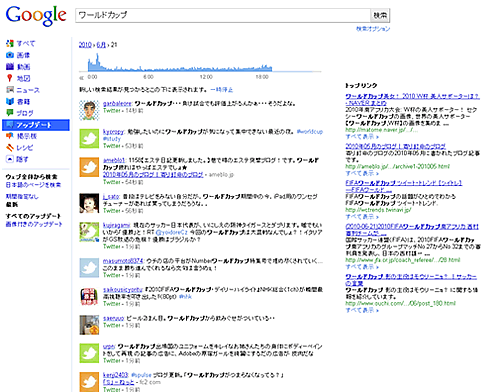Viewport: 500px width, 392px height.
Task: Open top link about モウリーニョ ouchi.com
Action: pos(411,280)
